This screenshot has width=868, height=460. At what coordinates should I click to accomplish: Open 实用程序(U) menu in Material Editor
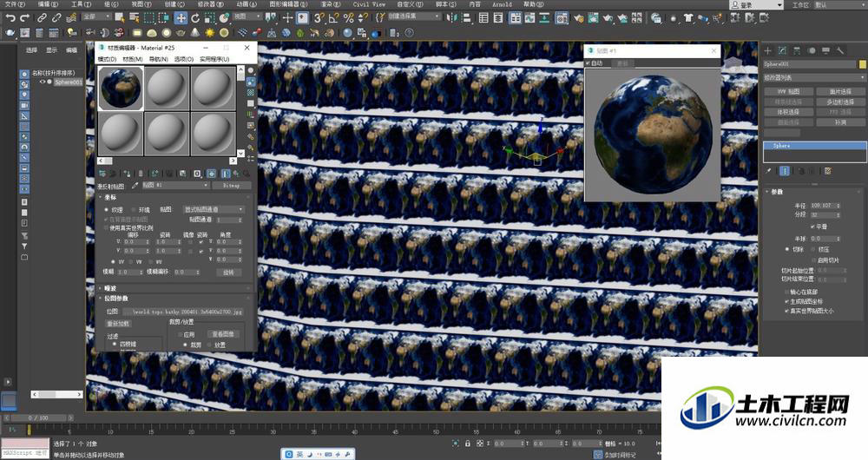click(x=214, y=59)
